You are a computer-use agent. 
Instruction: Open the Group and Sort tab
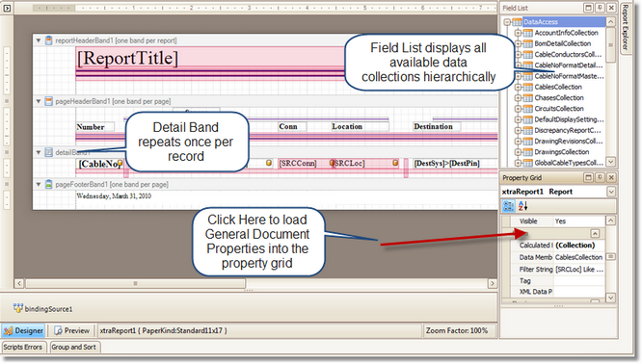pos(73,348)
